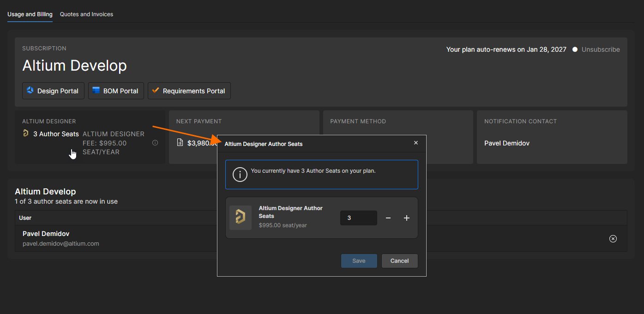The width and height of the screenshot is (644, 314).
Task: Click the Save button
Action: coord(359,261)
